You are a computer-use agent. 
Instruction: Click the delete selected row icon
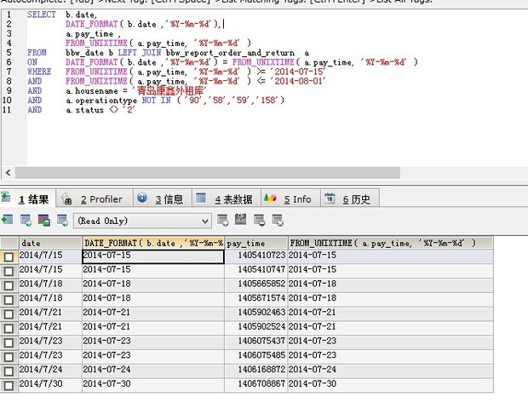[260, 221]
